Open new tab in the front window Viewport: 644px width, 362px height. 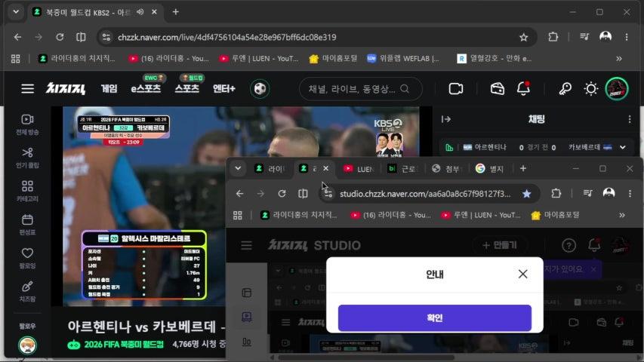click(523, 168)
